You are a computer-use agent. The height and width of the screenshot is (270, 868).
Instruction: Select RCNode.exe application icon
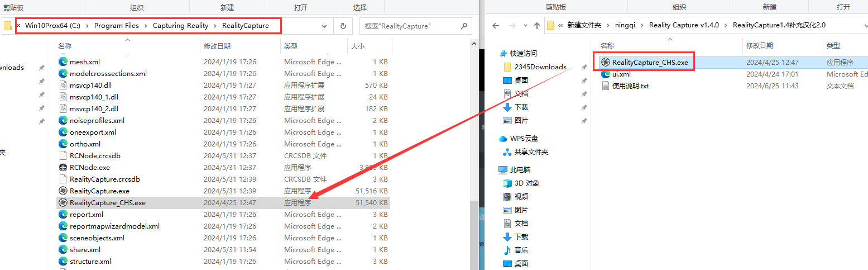63,167
